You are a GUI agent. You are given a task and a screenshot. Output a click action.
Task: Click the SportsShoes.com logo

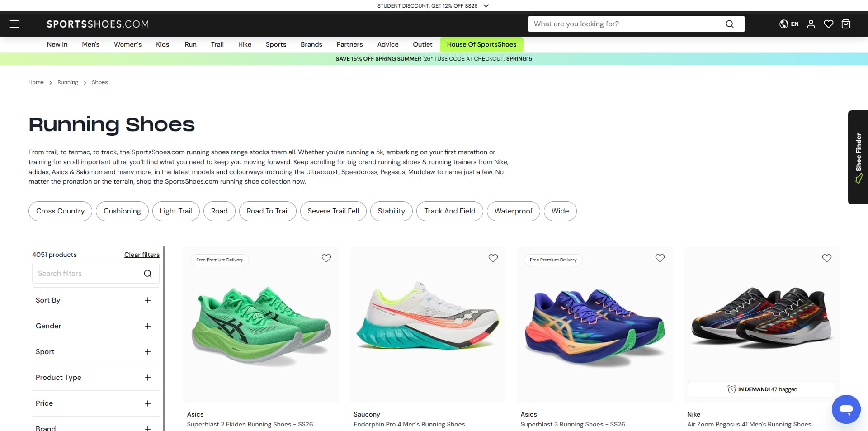98,24
